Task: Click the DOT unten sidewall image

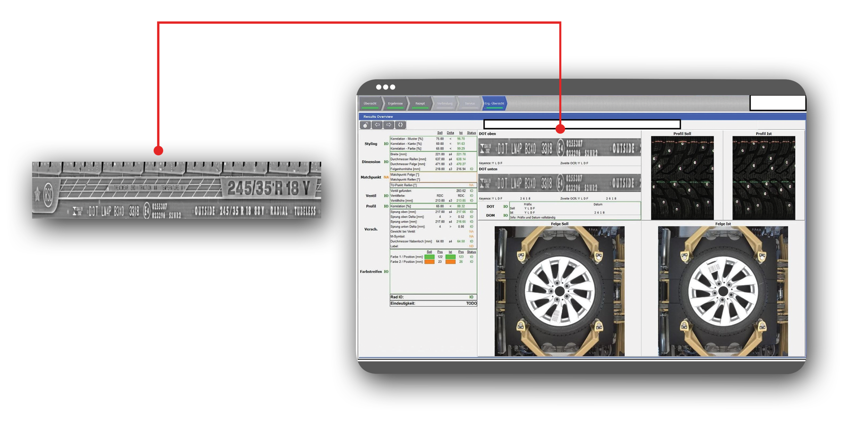Action: [559, 183]
